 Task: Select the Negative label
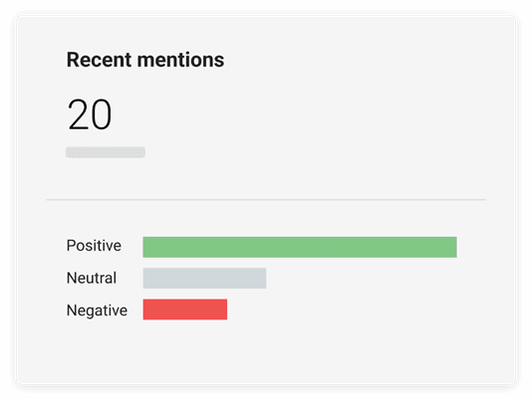[x=97, y=310]
